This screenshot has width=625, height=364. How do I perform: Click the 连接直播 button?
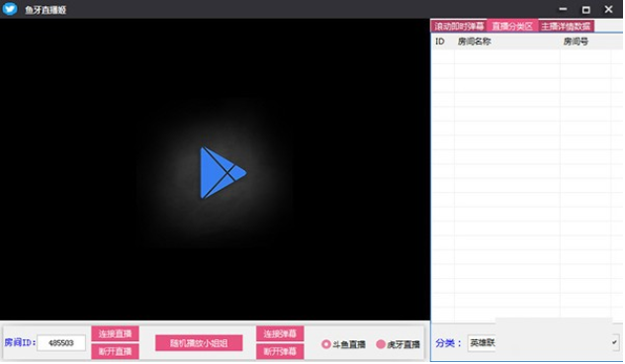point(115,333)
